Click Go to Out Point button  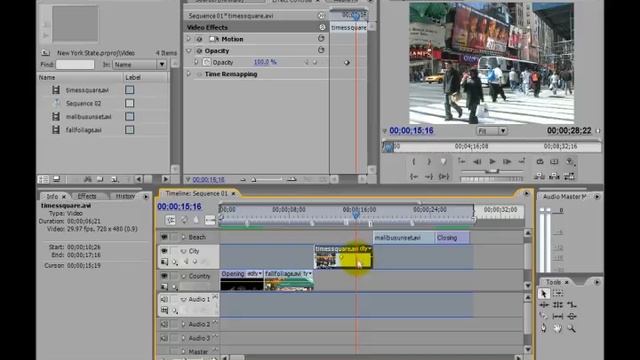point(429,176)
